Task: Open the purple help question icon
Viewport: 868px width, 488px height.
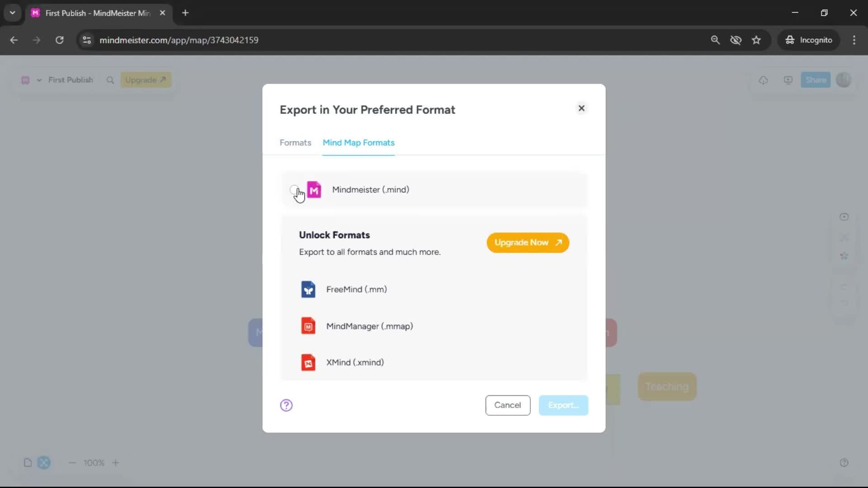Action: tap(286, 405)
